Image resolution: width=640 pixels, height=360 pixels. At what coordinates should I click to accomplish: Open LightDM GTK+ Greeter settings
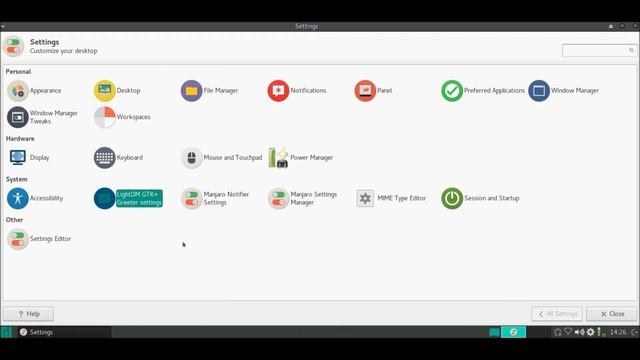pos(128,198)
